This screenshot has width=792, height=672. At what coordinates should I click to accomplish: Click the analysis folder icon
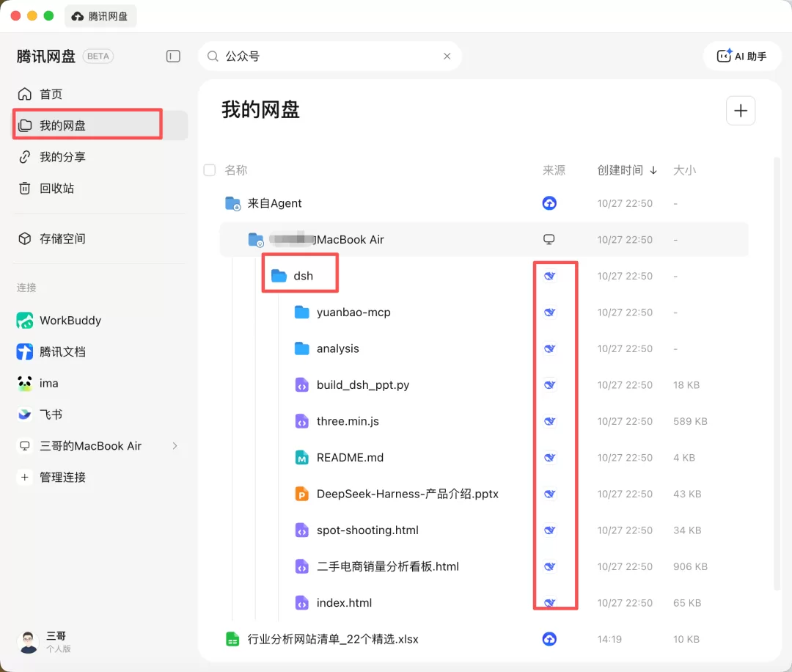[301, 348]
